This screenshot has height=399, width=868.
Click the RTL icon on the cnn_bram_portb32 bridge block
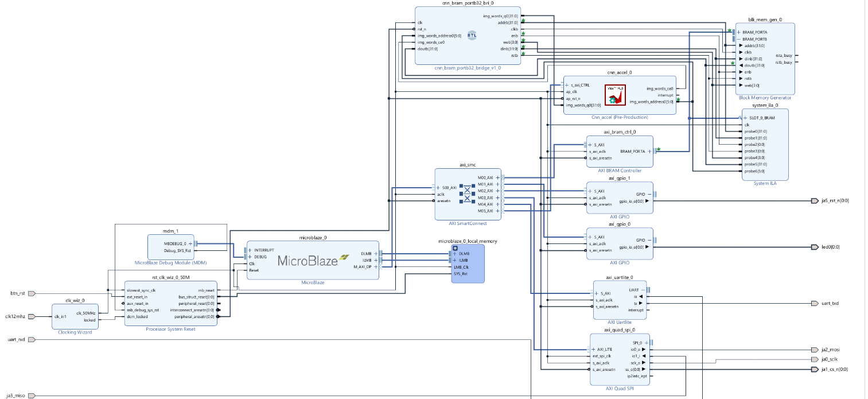472,35
